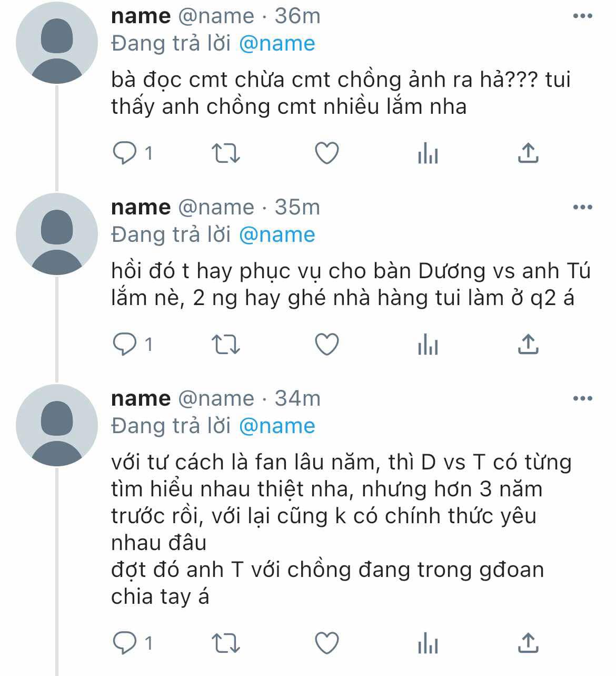The width and height of the screenshot is (616, 676).
Task: Open @name link in 36m tweet's Đang trả lời
Action: click(x=277, y=44)
